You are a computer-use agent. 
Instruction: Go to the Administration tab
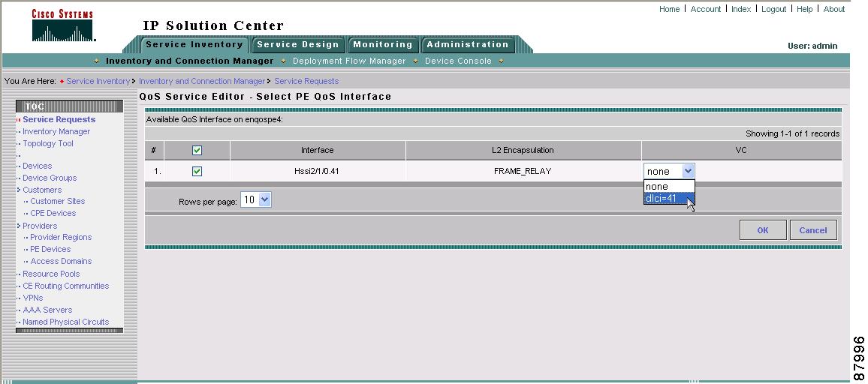pyautogui.click(x=468, y=44)
